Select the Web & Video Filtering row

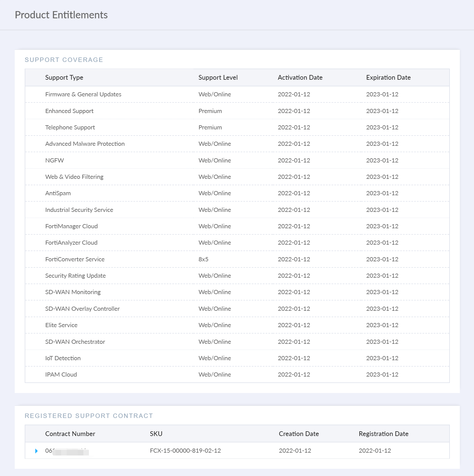74,177
